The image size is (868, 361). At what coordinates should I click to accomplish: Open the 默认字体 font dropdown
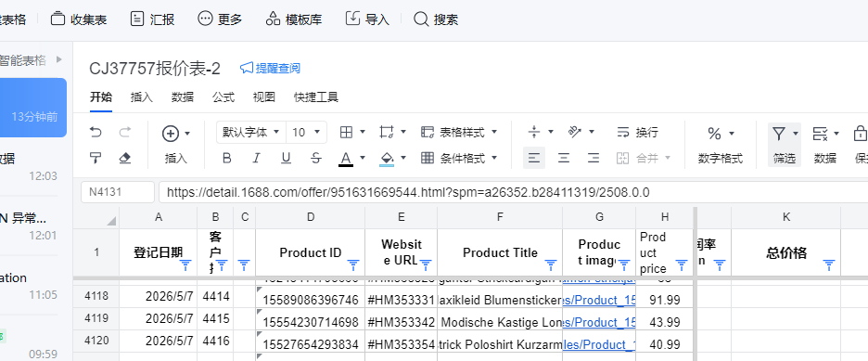pos(250,133)
